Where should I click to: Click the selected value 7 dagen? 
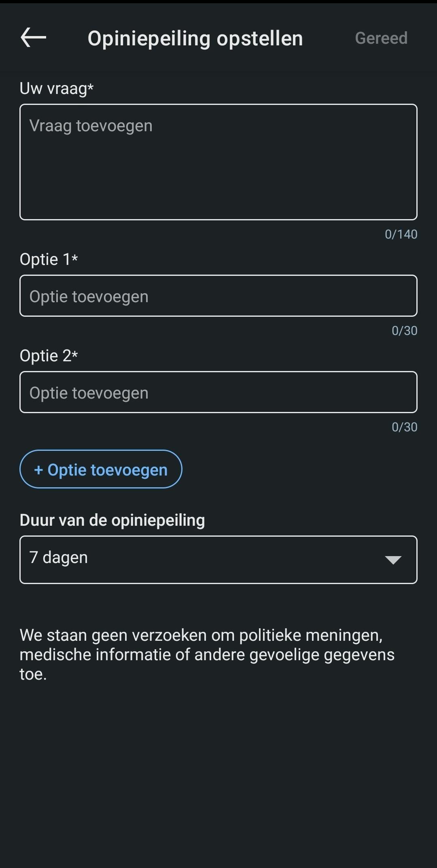[x=59, y=558]
